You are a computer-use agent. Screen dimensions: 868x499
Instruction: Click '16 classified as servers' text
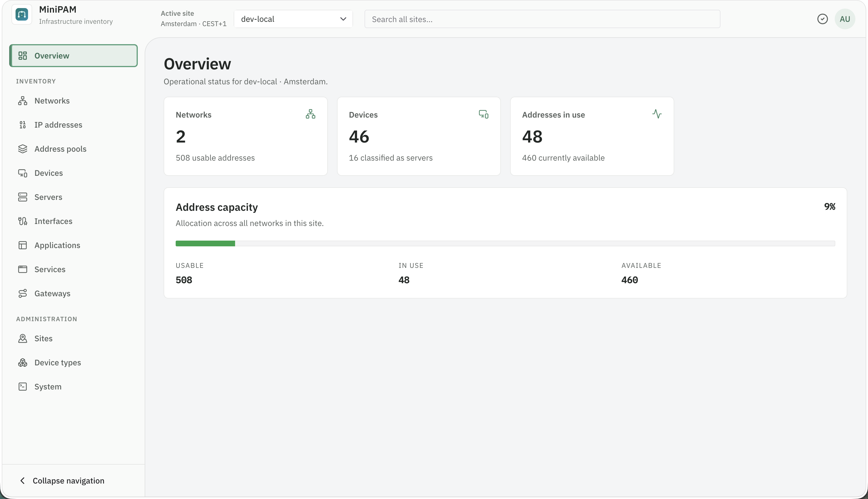[391, 158]
